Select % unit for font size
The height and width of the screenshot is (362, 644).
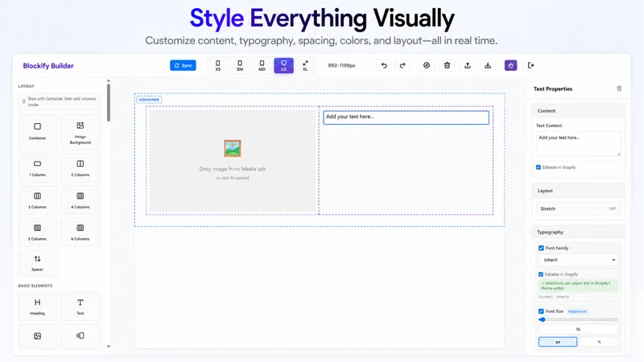(x=599, y=342)
